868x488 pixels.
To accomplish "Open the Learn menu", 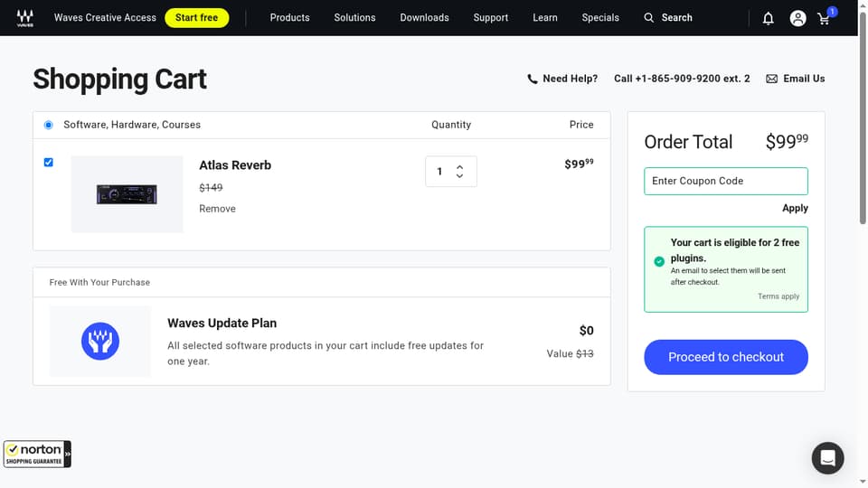I will pyautogui.click(x=545, y=18).
